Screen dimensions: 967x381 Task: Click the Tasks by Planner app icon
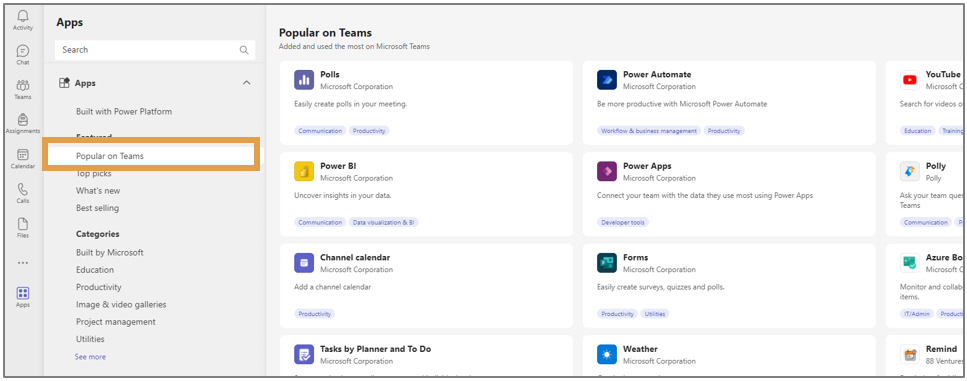pyautogui.click(x=304, y=354)
